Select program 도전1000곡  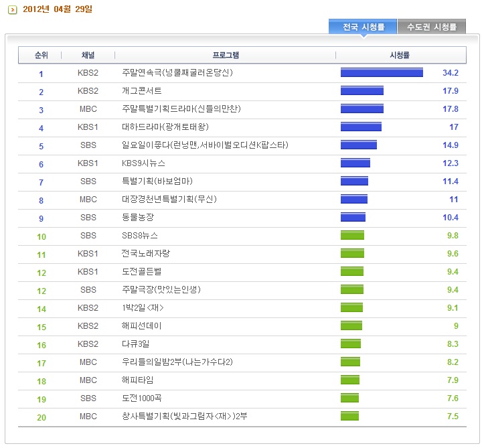(x=142, y=398)
